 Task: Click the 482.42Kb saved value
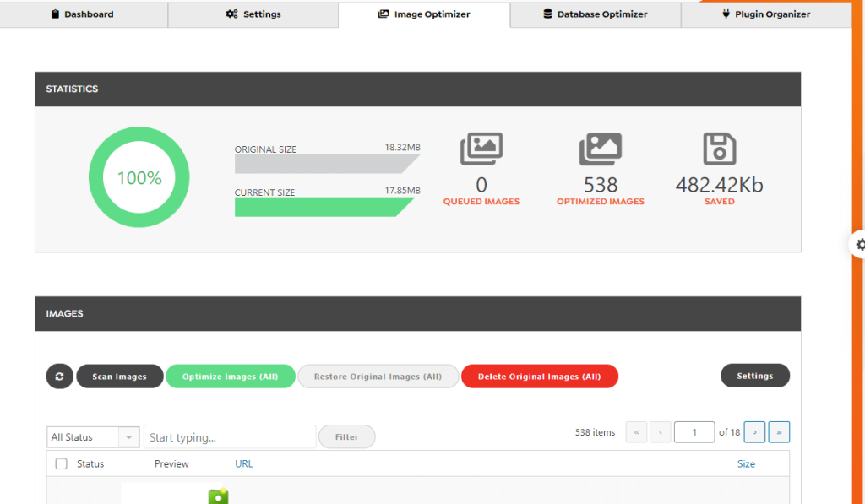720,185
